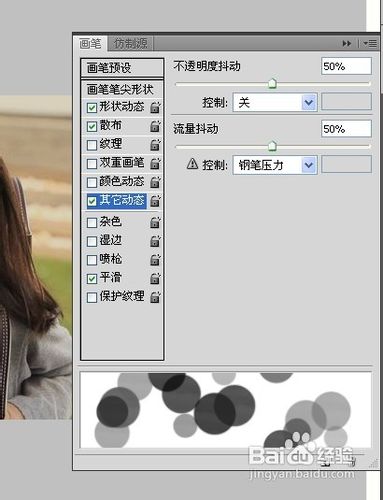The image size is (383, 500).
Task: Toggle lock icon for 保护纹理
Action: pyautogui.click(x=155, y=297)
